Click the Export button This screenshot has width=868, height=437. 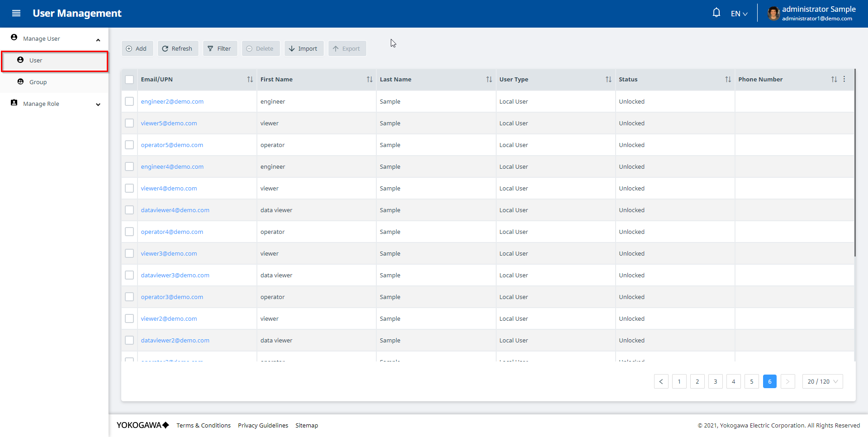347,48
